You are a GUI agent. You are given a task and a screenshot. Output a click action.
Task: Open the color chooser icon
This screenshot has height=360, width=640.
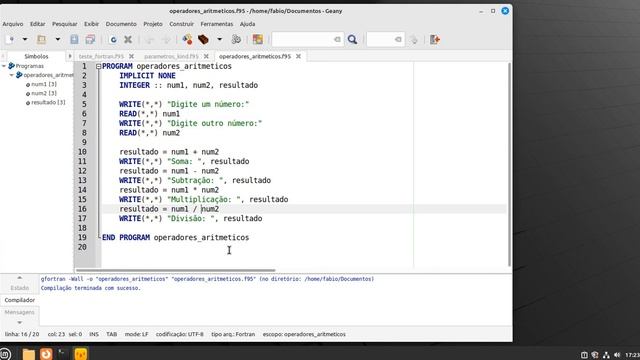[x=258, y=40]
